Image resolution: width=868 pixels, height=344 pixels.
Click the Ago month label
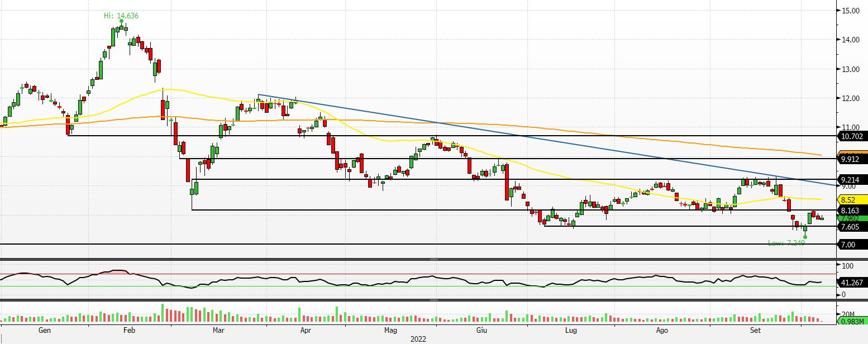(662, 331)
